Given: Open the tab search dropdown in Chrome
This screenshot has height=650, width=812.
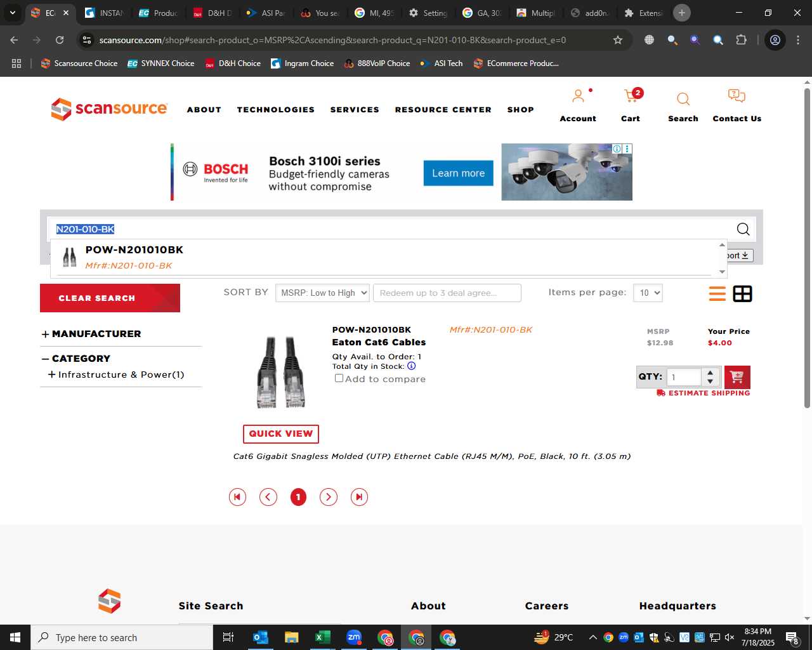Looking at the screenshot, I should pos(12,13).
